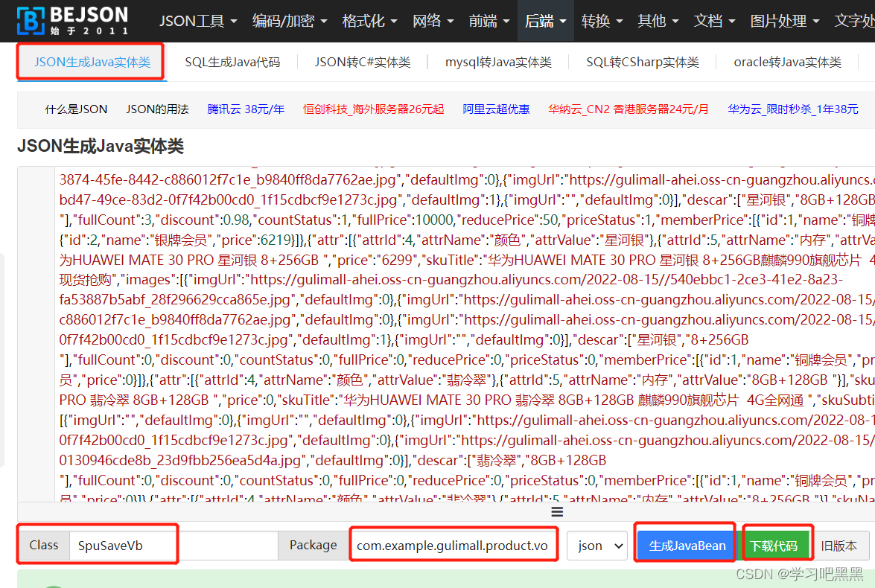The height and width of the screenshot is (588, 875).
Task: Open the 腾讯云 38元/年 ad link
Action: (x=246, y=109)
